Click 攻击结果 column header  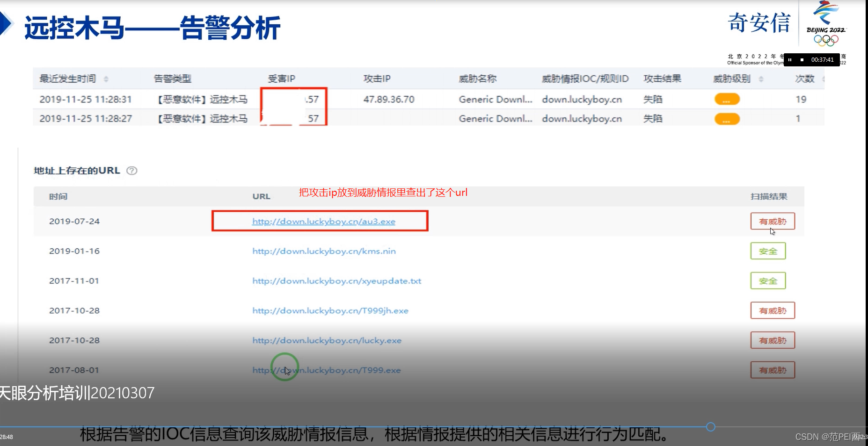pyautogui.click(x=662, y=79)
